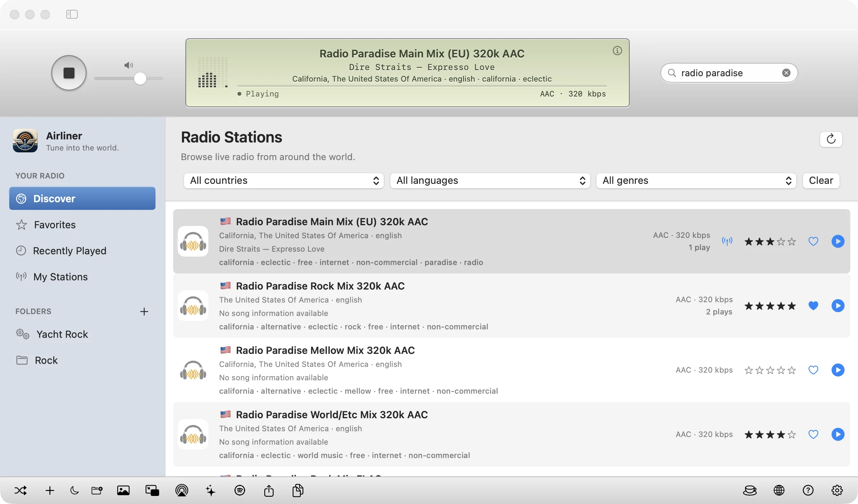This screenshot has width=858, height=504.
Task: Open the globe icon in bottom toolbar
Action: (x=779, y=490)
